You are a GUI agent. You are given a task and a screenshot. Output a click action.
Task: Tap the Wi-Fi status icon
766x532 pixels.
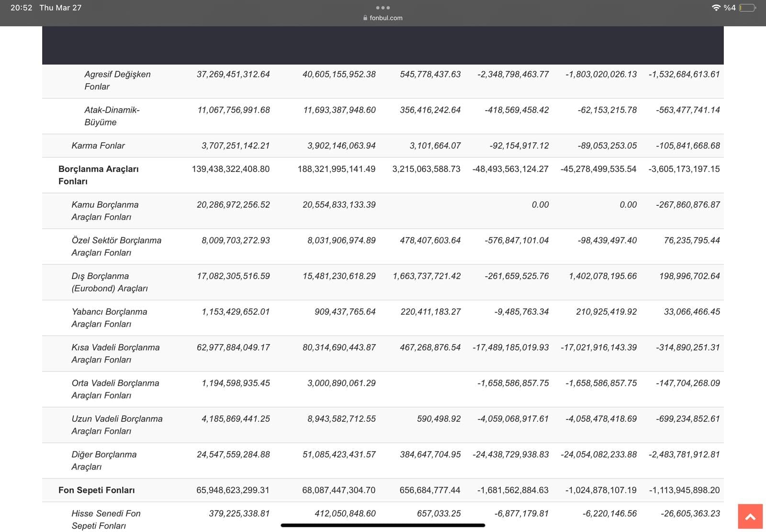(716, 8)
